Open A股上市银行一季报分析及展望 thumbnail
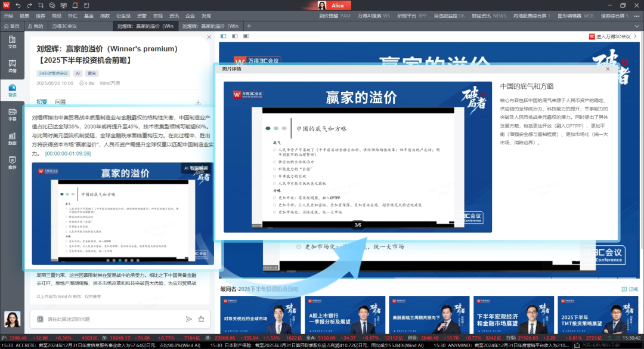The height and width of the screenshot is (349, 644). tap(345, 315)
